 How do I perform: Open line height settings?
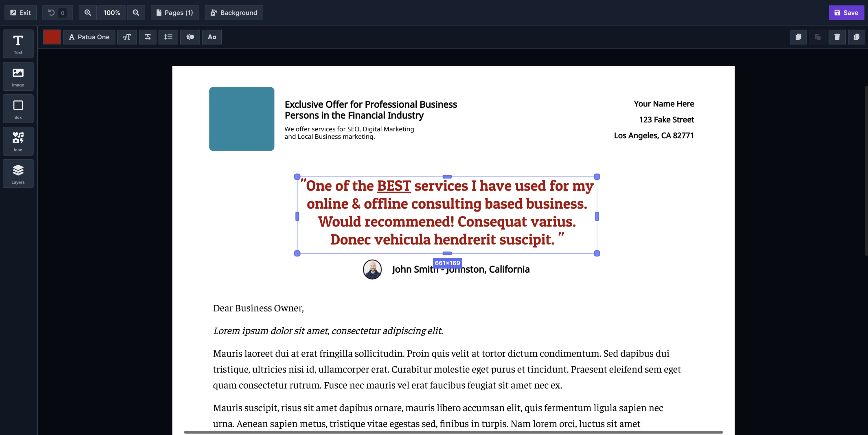(x=168, y=37)
